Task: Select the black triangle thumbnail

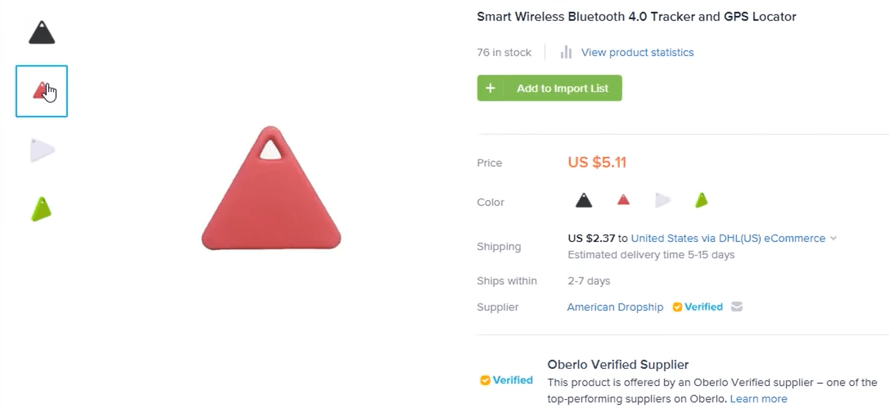Action: pyautogui.click(x=41, y=33)
